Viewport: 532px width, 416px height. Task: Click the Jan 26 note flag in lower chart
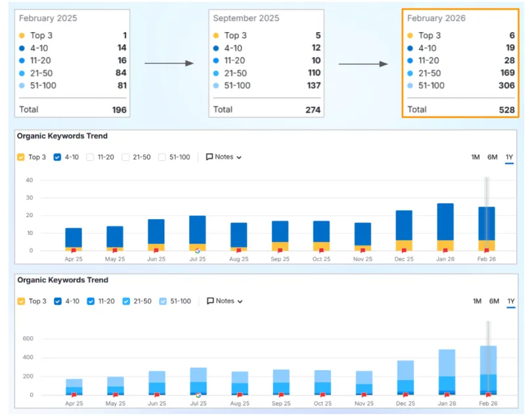(447, 395)
